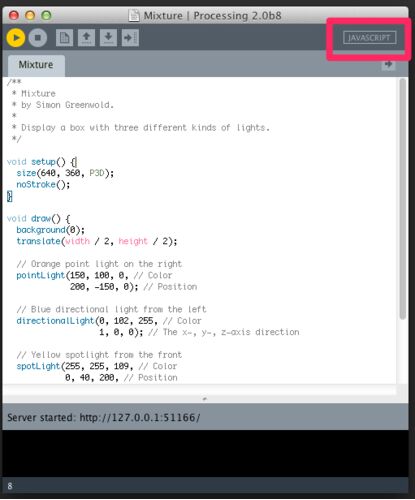Click the 'Server started' status message

click(104, 418)
